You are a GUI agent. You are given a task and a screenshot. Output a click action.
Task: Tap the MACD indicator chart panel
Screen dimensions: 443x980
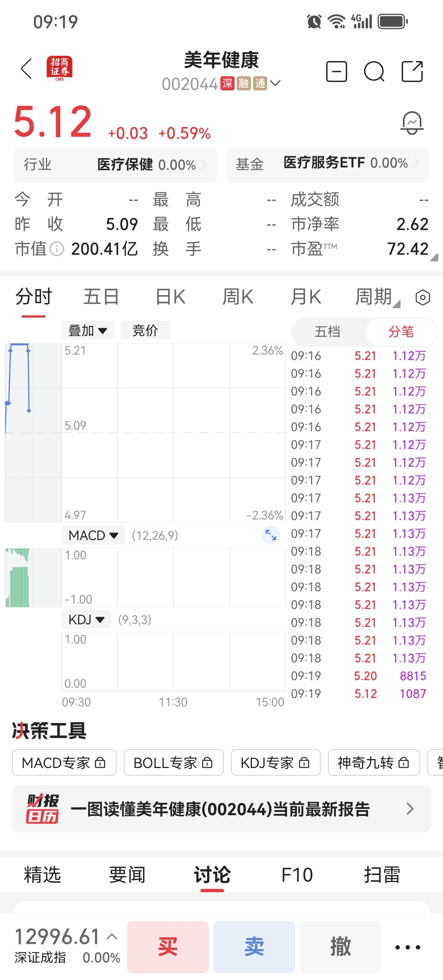click(x=173, y=577)
